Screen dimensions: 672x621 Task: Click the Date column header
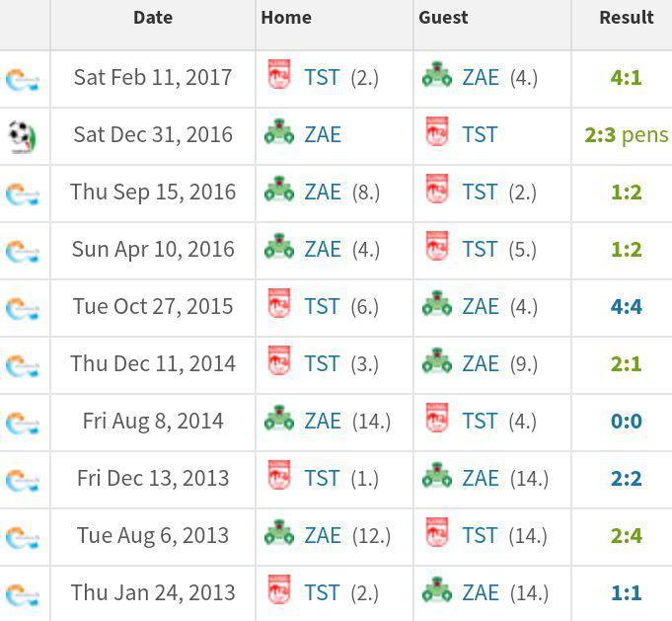(153, 18)
